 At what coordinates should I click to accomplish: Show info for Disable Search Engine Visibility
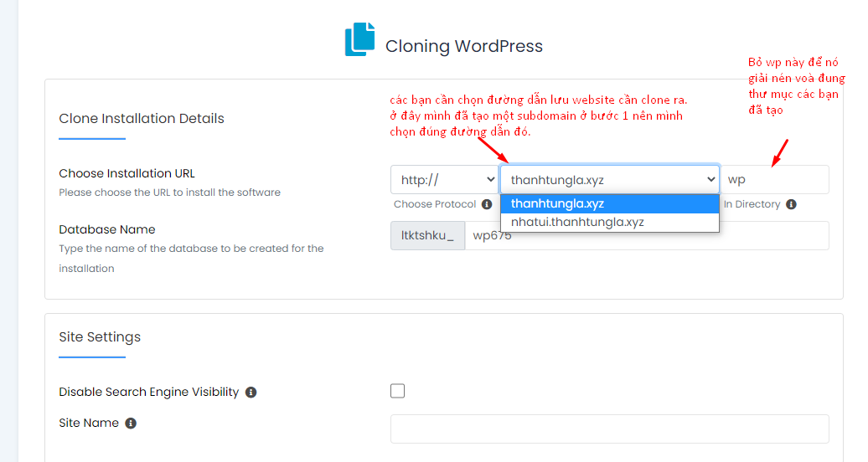[251, 393]
